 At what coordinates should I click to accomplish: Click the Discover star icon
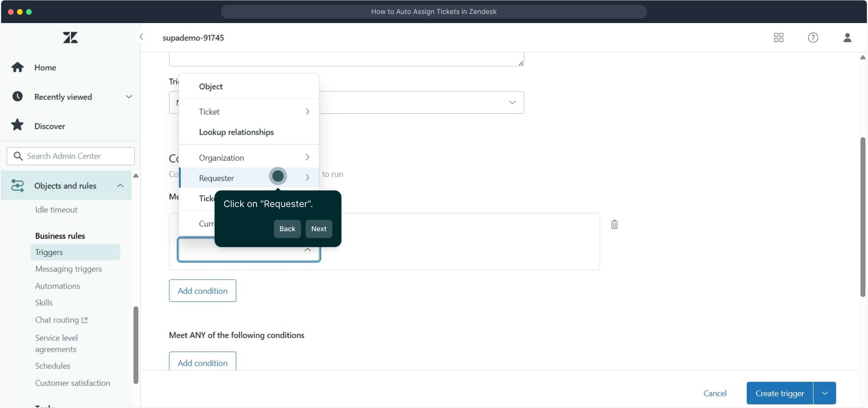point(17,125)
